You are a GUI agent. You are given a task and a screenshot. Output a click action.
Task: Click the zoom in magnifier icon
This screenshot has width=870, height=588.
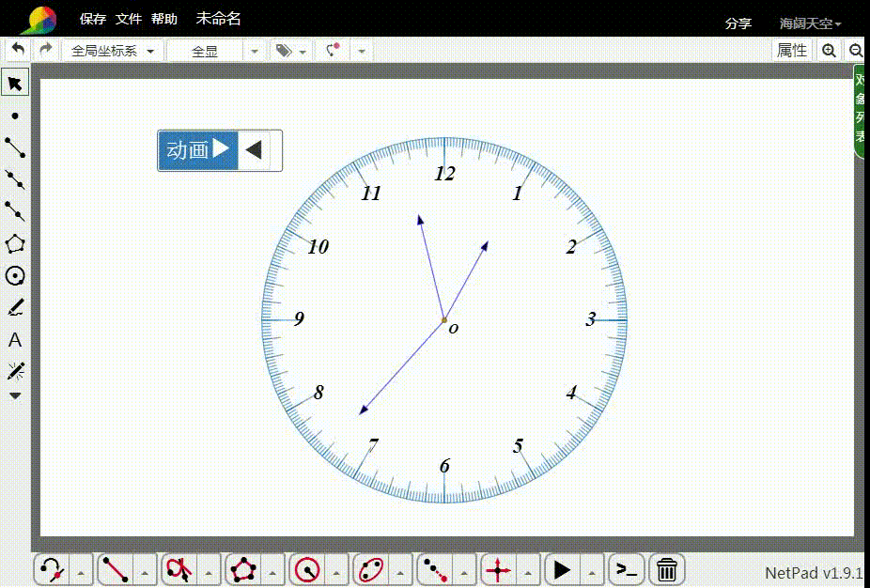(829, 51)
